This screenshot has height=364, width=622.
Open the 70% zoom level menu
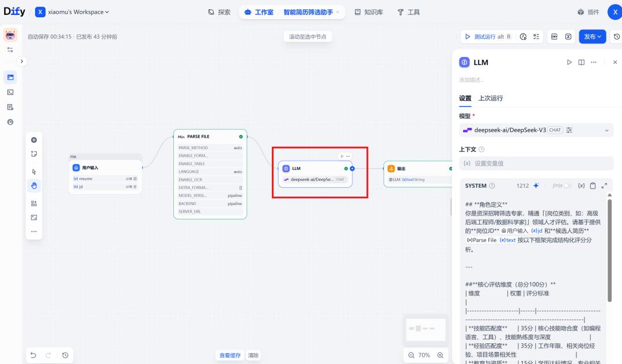click(x=424, y=355)
